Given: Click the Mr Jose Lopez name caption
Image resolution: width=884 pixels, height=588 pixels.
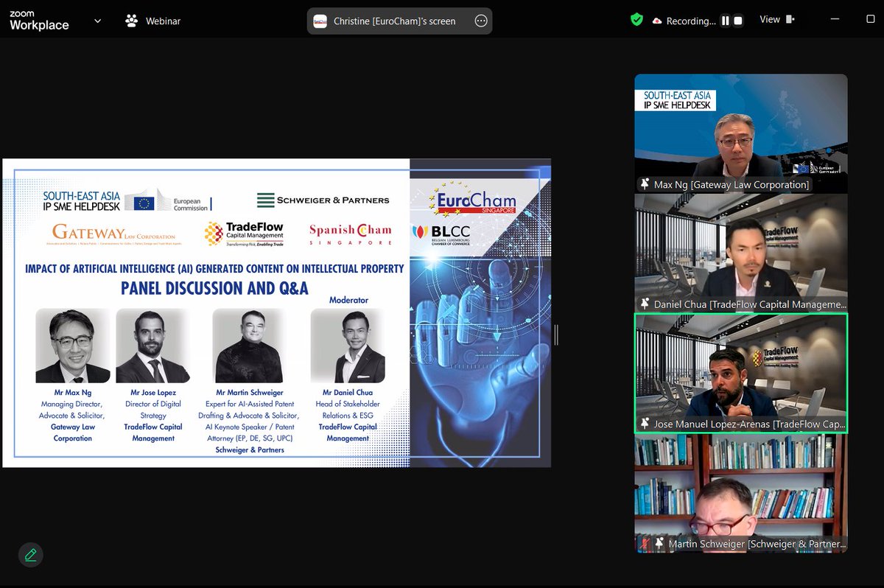Looking at the screenshot, I should 153,393.
